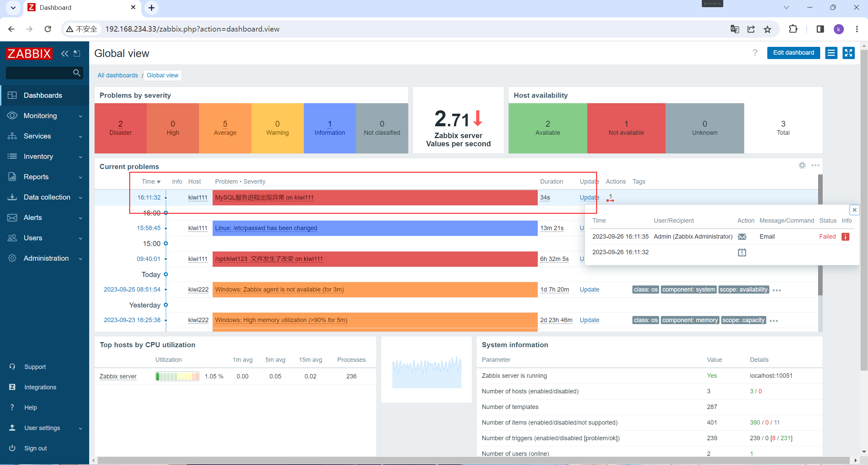Expand the User settings menu
This screenshot has height=465, width=868.
(44, 428)
